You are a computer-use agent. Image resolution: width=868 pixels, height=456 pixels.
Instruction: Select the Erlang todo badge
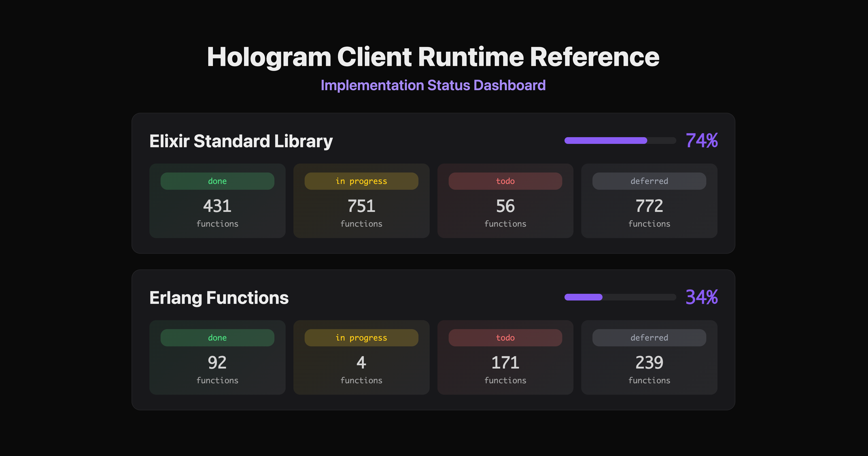(x=505, y=338)
